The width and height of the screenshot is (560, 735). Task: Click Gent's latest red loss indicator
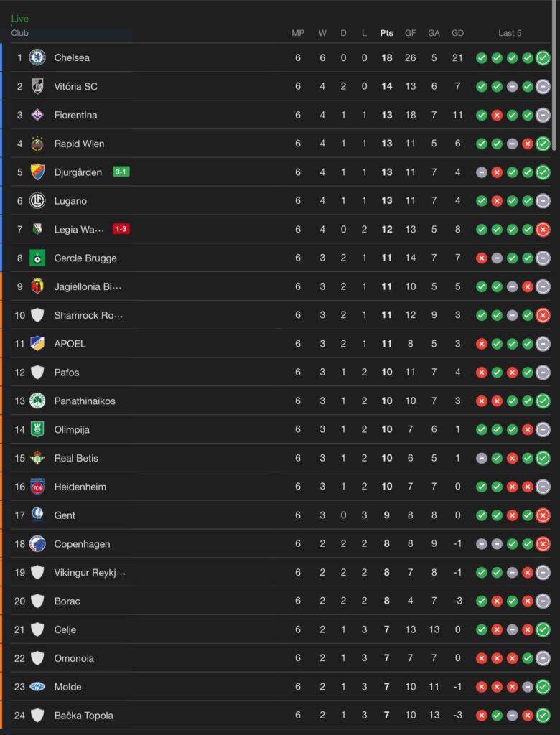click(543, 515)
